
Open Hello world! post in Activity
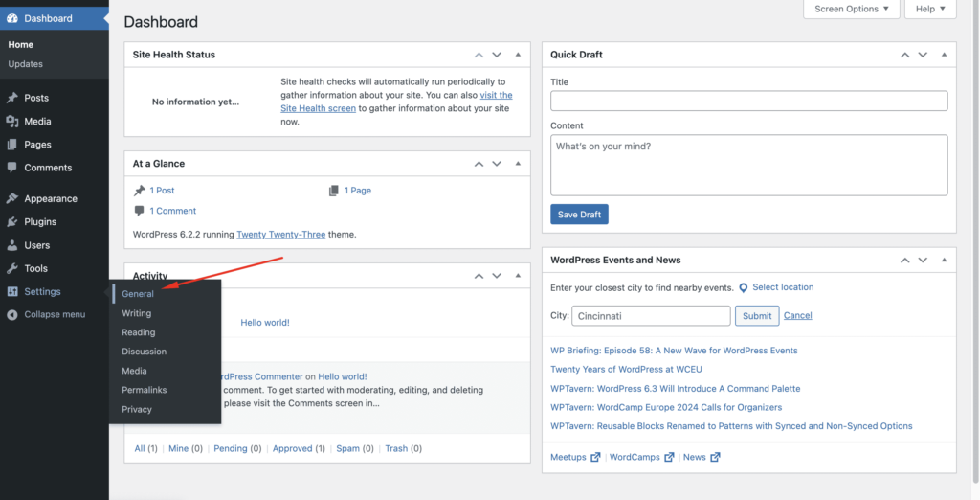pos(265,322)
